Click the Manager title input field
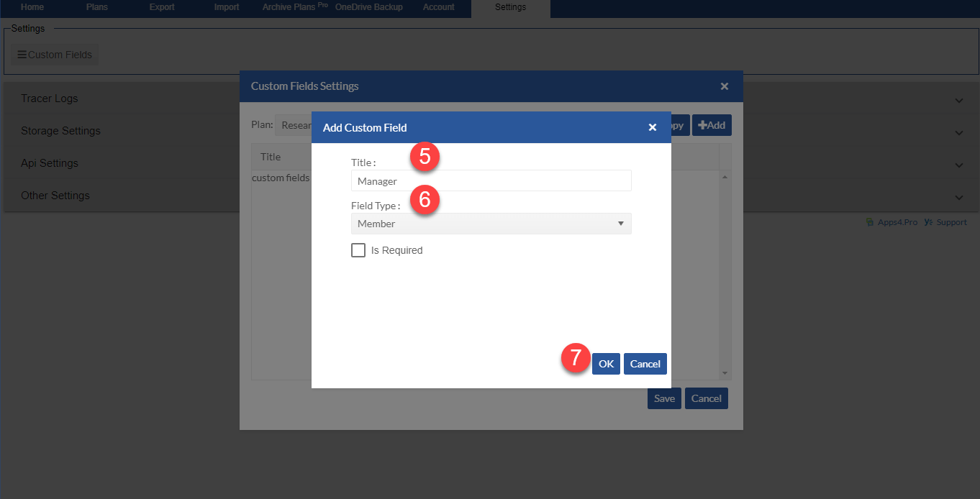980x499 pixels. (491, 180)
